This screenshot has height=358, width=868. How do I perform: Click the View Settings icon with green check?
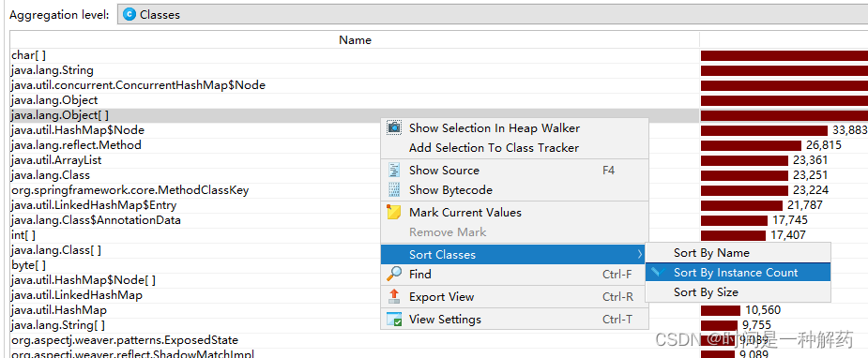(x=393, y=320)
